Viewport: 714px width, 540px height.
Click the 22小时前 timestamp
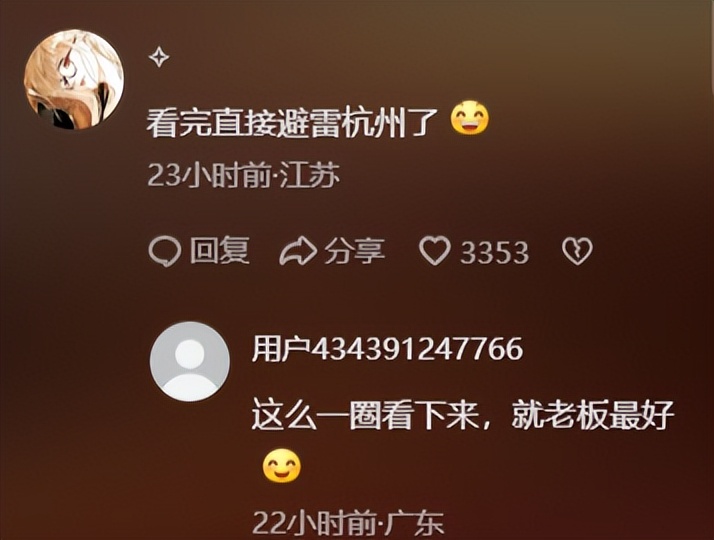click(315, 524)
